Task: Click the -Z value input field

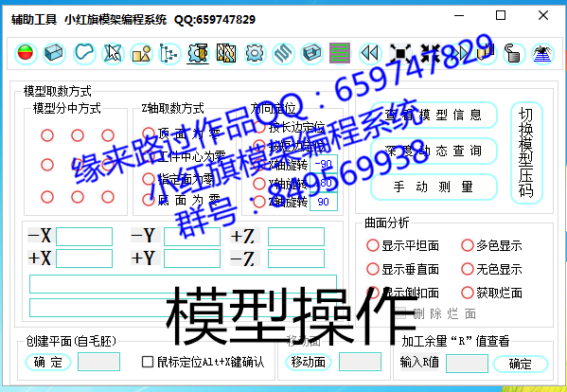Action: pos(296,258)
